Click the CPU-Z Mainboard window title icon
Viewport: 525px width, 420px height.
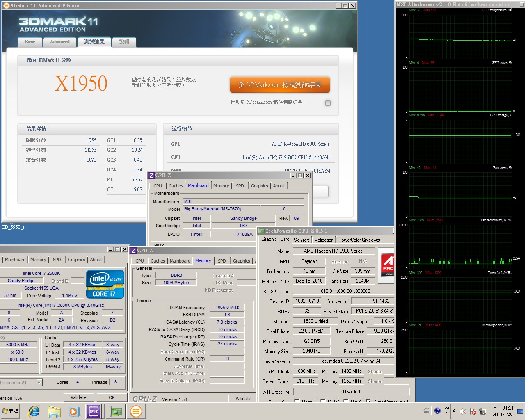[x=151, y=176]
